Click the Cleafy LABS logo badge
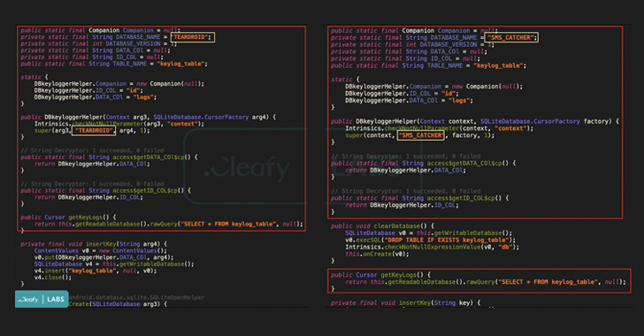Image resolution: width=644 pixels, height=336 pixels. pos(42,299)
